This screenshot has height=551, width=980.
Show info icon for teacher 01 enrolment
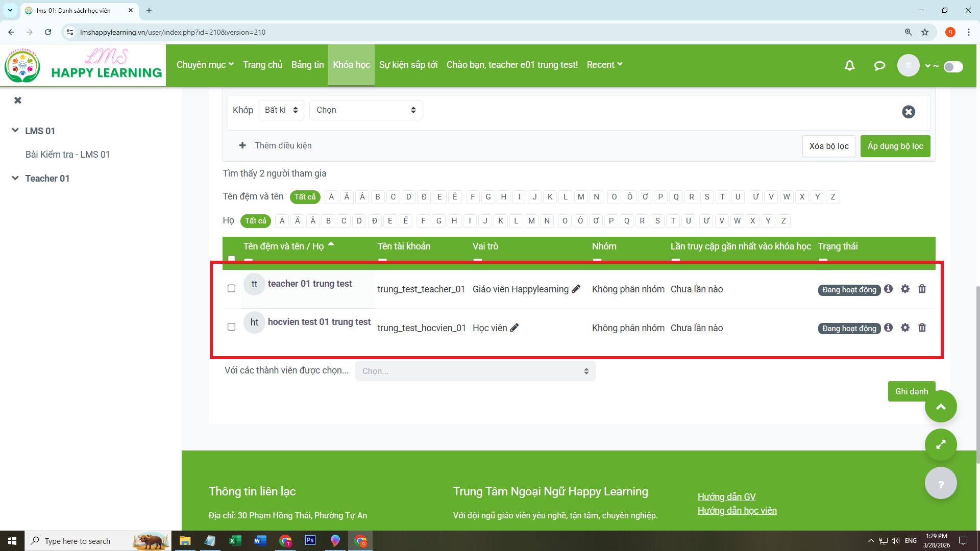[889, 289]
